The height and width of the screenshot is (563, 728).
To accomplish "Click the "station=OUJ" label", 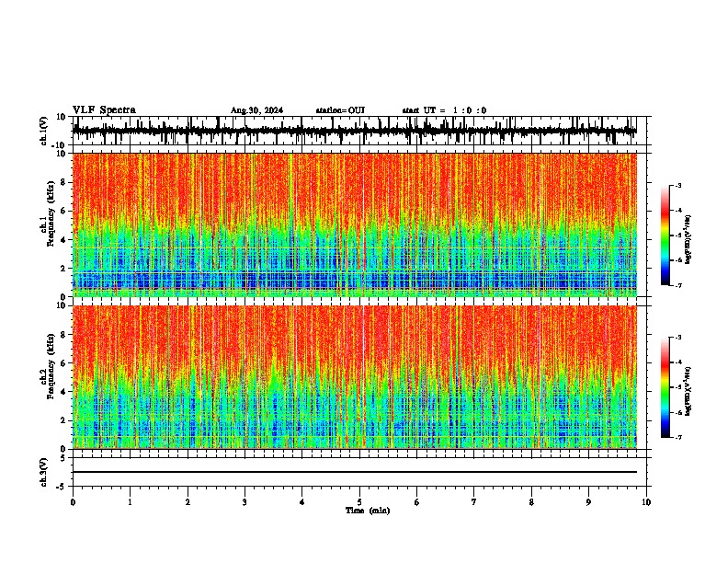I will [x=340, y=110].
